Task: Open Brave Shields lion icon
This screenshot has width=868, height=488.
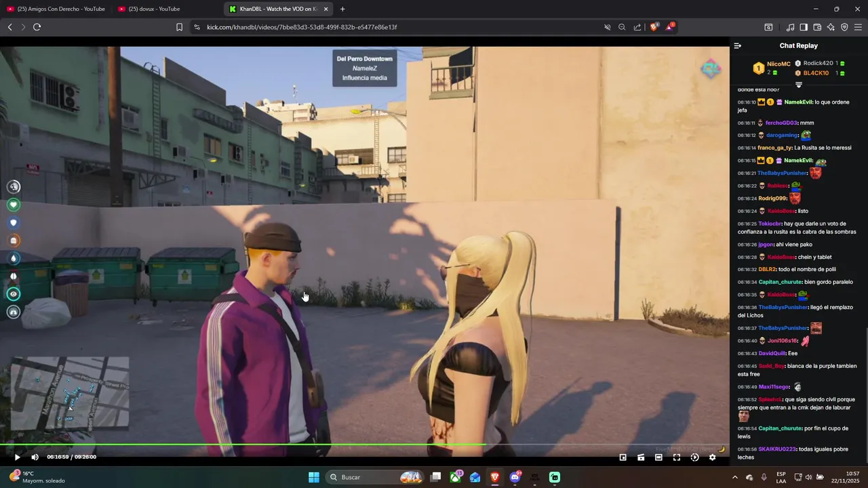Action: 654,27
